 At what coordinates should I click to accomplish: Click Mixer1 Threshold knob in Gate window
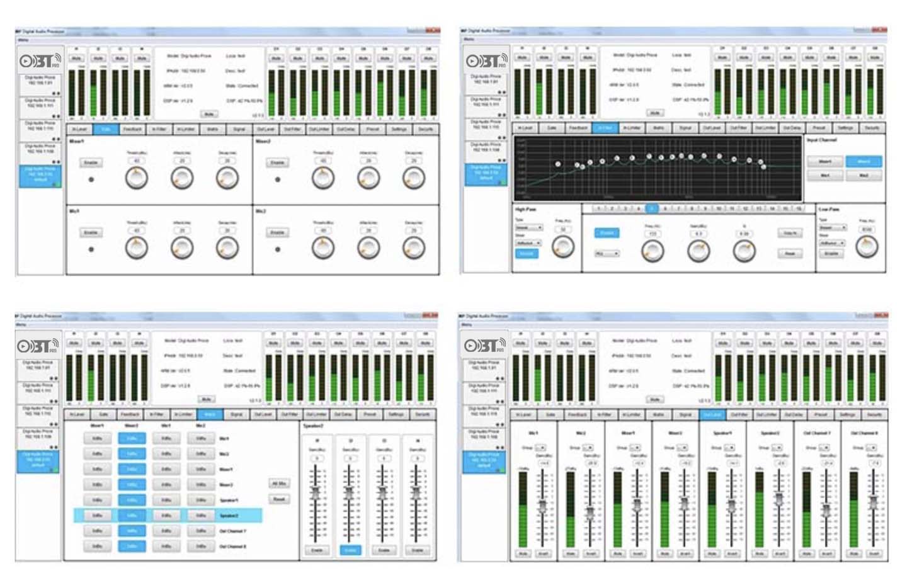[x=137, y=179]
